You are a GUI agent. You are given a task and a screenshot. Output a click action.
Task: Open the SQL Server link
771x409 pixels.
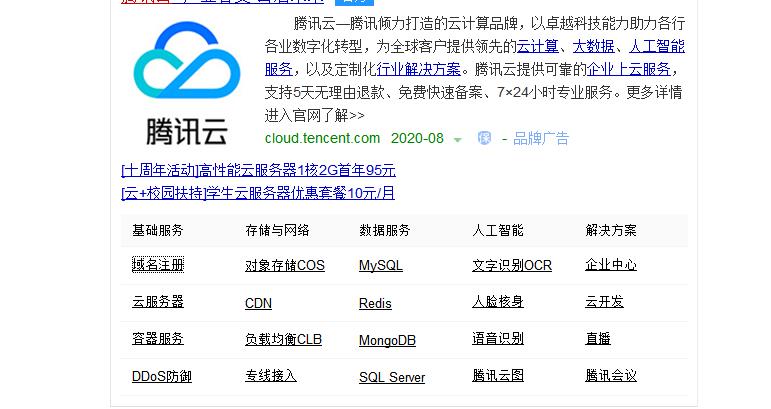click(x=392, y=378)
